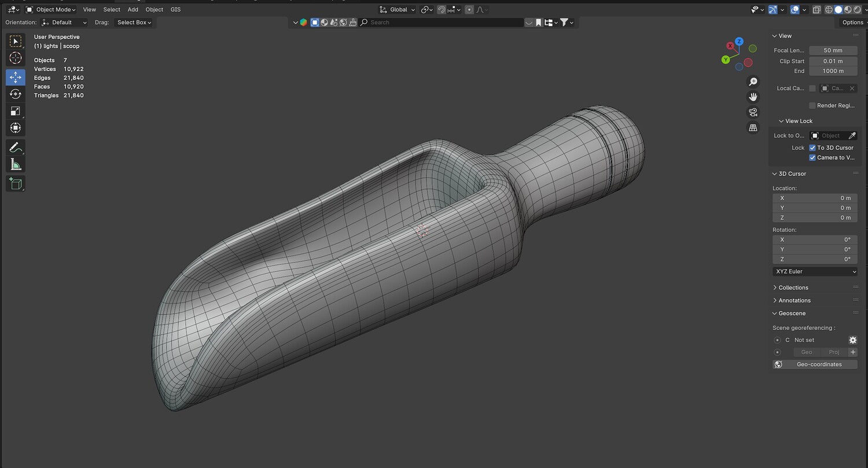
Task: Activate the Transform tool
Action: click(x=16, y=128)
